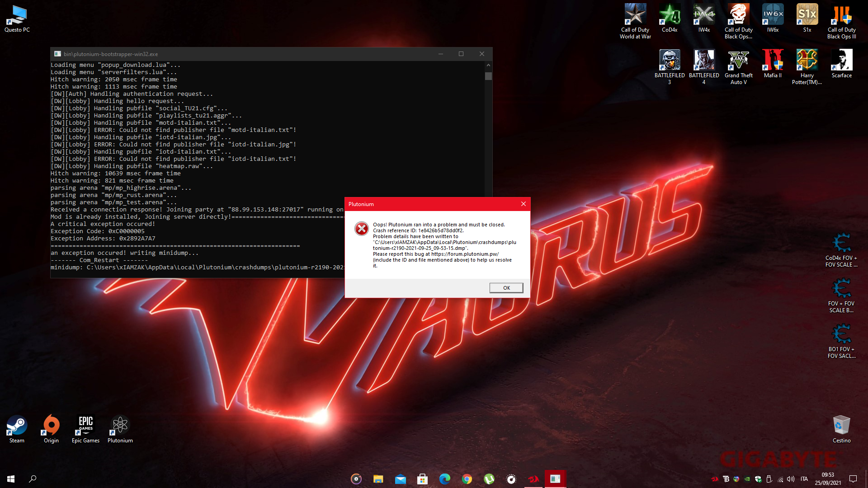Screen dimensions: 868x488
Task: Click the volume speaker tray icon
Action: pyautogui.click(x=791, y=479)
